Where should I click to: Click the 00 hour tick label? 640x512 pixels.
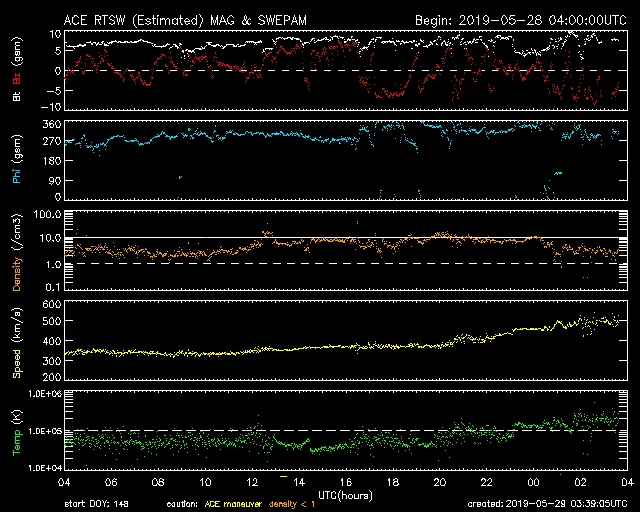(533, 481)
